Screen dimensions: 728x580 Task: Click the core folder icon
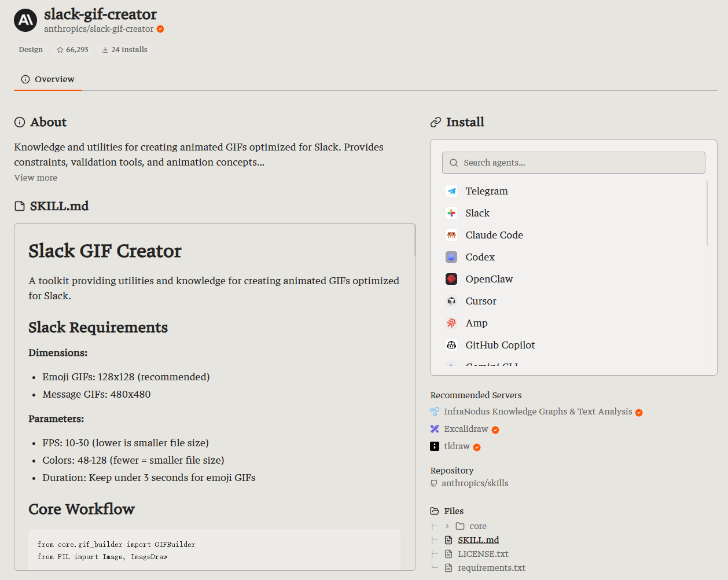pos(460,526)
